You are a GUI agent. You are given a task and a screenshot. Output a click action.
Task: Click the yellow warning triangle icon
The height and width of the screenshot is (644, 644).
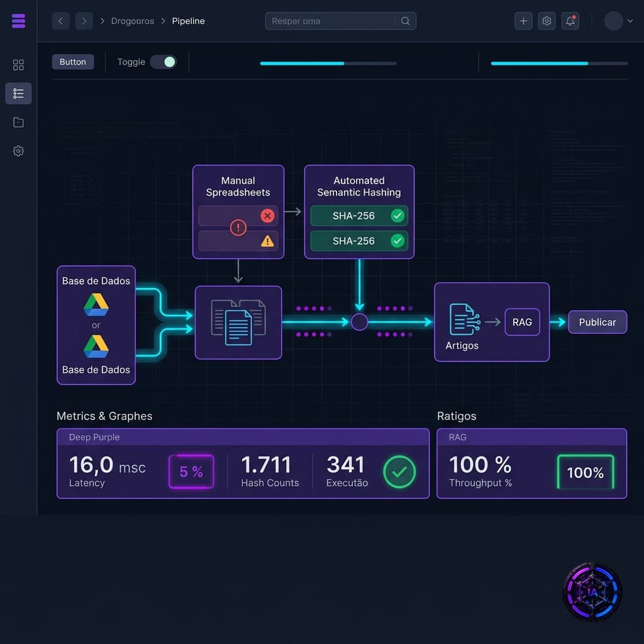267,241
